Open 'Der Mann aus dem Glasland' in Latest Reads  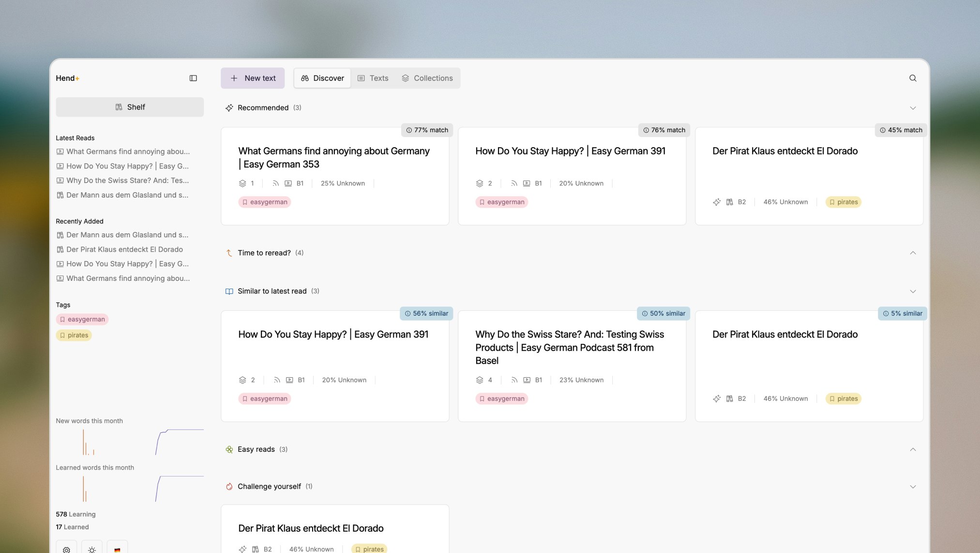(x=123, y=195)
